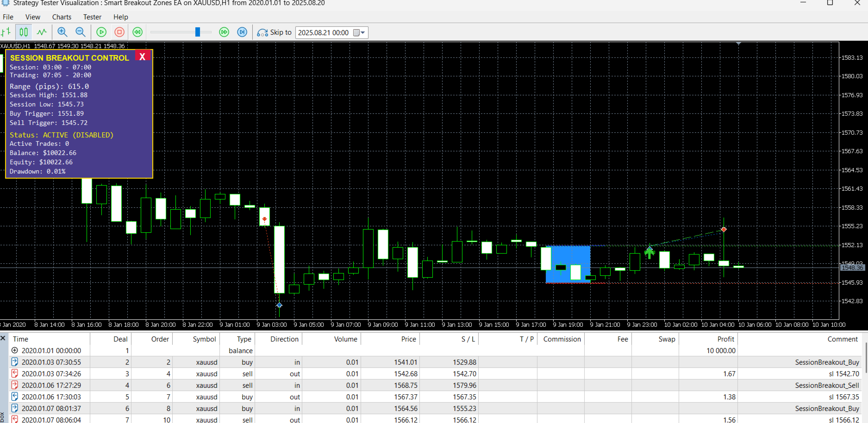
Task: Open the Skip to date calendar dropdown
Action: (360, 32)
